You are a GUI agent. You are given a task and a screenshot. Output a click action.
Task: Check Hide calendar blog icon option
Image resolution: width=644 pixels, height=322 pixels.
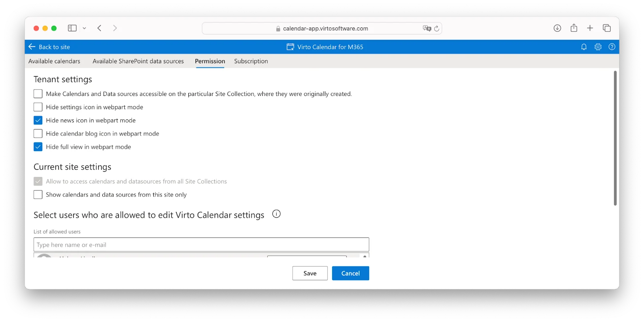[38, 134]
